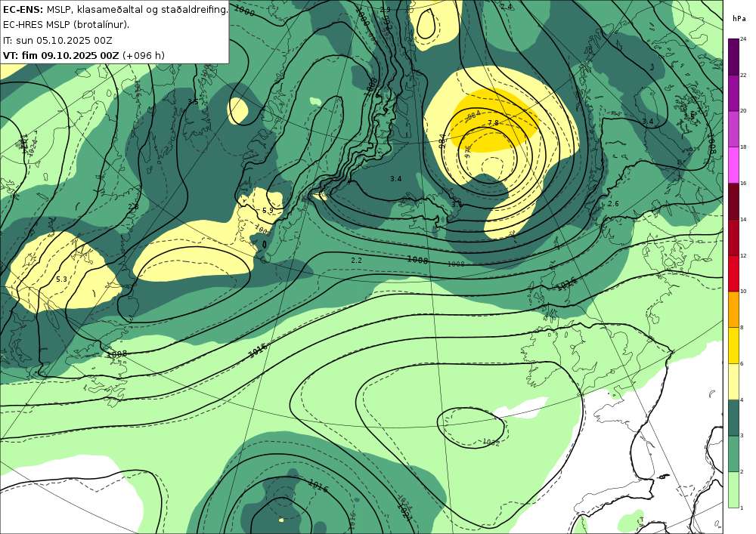Click the colorbar tick label '16'

coord(743,183)
